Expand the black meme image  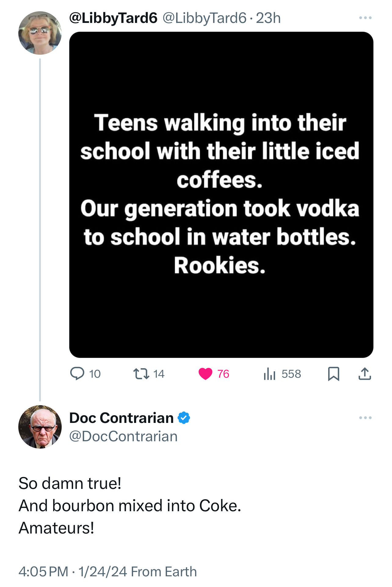click(x=221, y=195)
